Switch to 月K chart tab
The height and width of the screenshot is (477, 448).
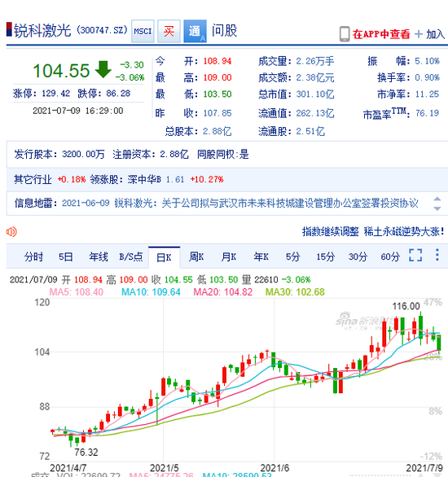pos(229,256)
